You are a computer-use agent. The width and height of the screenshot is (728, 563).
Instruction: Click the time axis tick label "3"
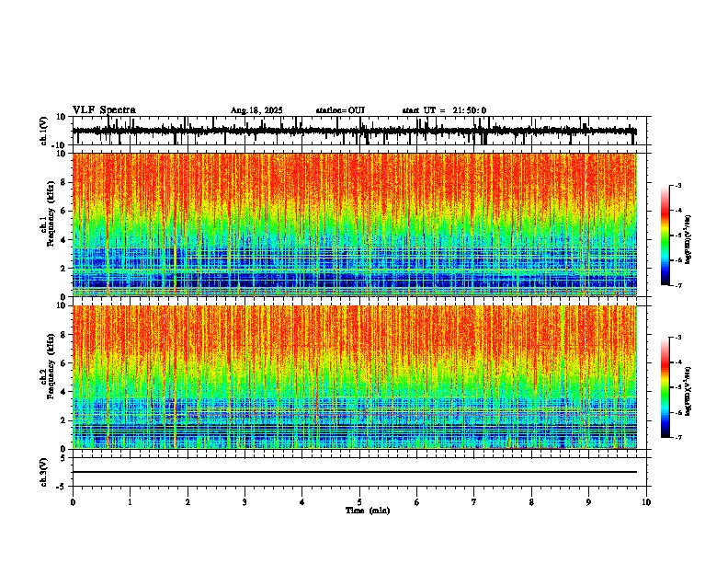[x=245, y=502]
